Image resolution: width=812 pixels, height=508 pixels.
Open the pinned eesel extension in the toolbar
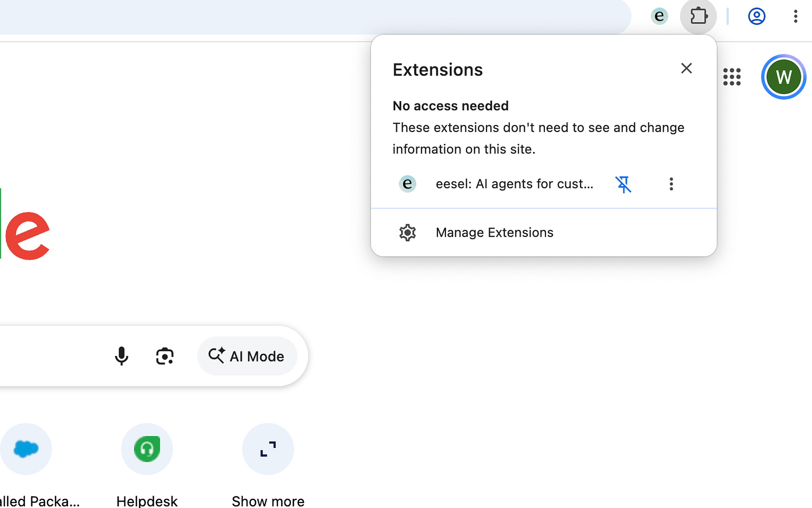[x=659, y=16]
